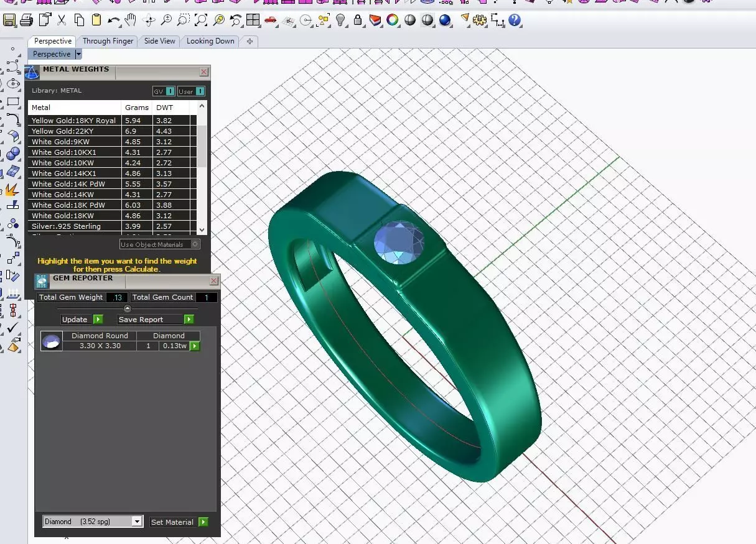Open the gear Options icon
The height and width of the screenshot is (544, 756).
coord(479,21)
